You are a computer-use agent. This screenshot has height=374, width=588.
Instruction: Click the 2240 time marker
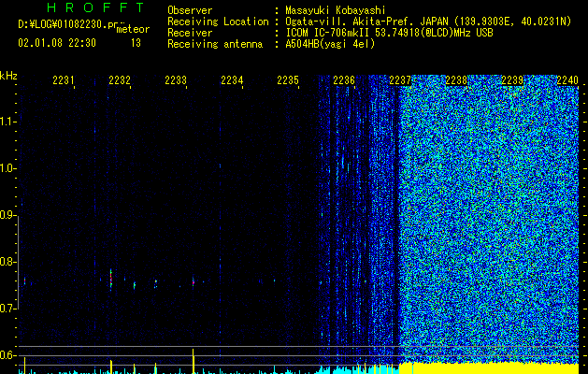[567, 80]
